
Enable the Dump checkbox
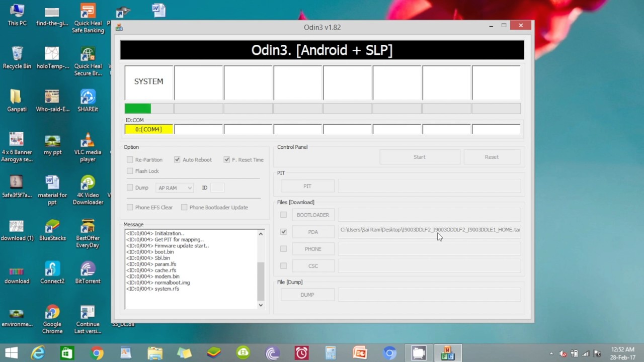[x=130, y=188]
